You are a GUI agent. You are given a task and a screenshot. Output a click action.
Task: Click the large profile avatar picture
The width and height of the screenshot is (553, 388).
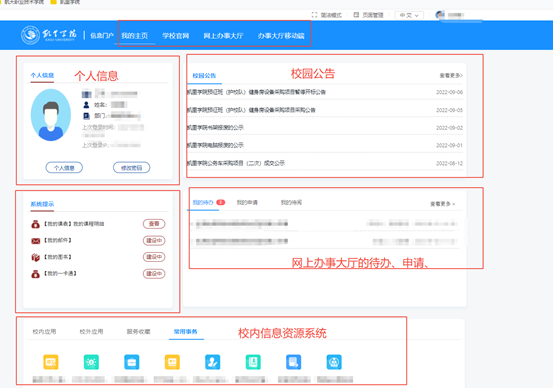(x=51, y=115)
